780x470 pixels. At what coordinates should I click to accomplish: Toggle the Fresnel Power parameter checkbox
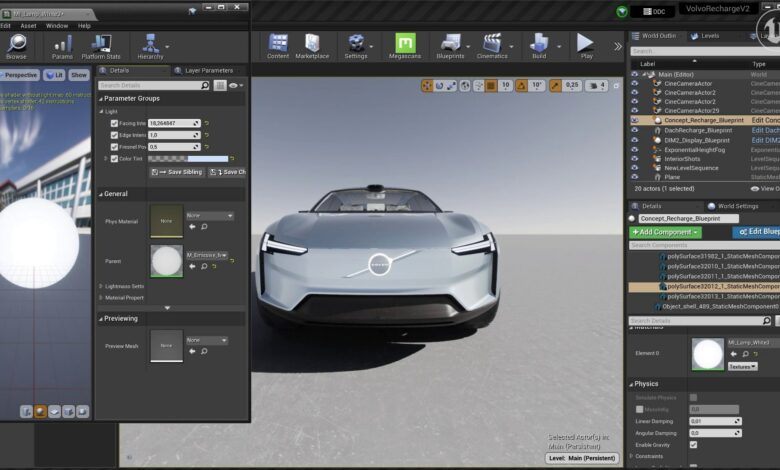tap(114, 147)
